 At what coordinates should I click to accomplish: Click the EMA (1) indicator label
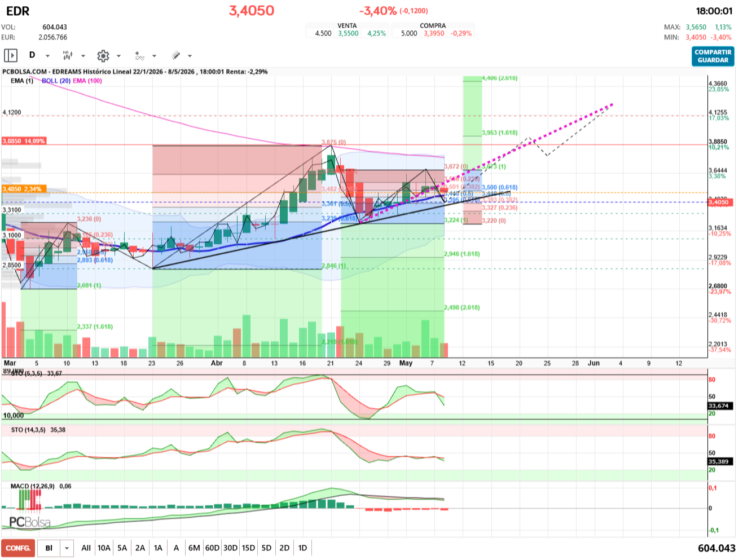[22, 81]
